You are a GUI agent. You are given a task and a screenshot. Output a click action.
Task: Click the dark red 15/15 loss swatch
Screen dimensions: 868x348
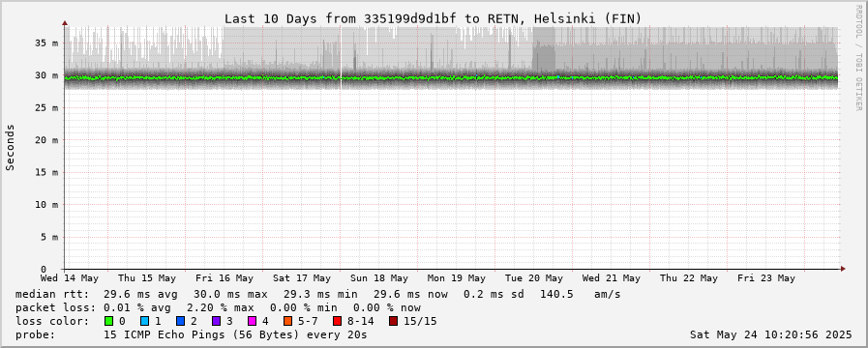393,321
